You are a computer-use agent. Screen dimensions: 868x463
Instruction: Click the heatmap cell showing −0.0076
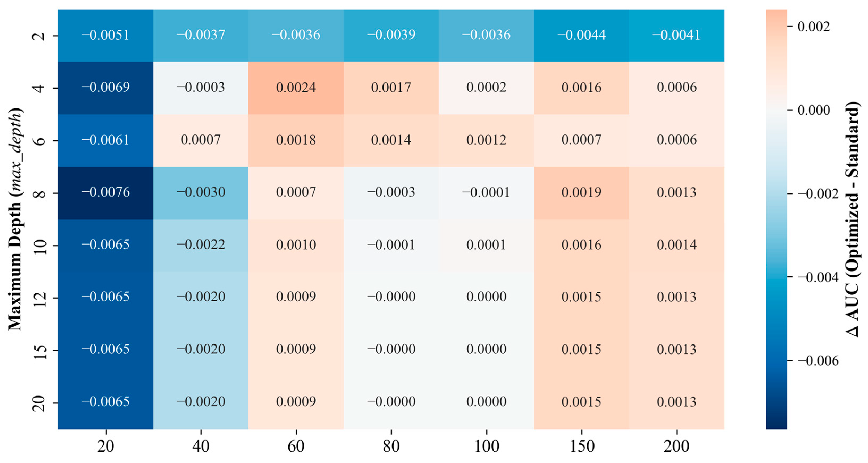(x=106, y=192)
